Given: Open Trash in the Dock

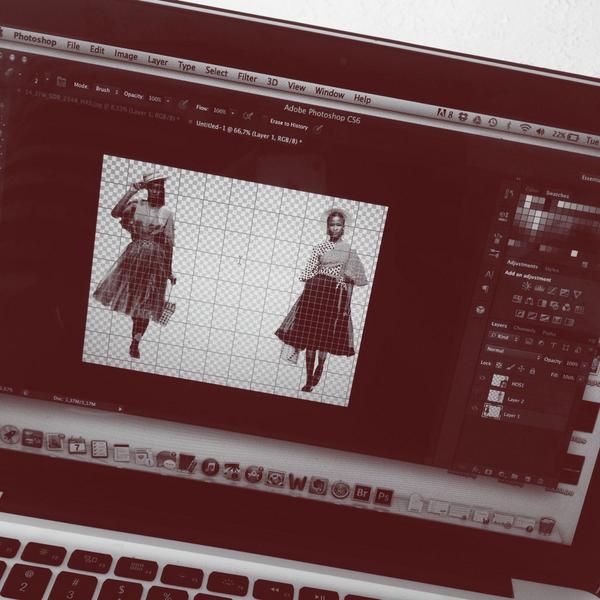Looking at the screenshot, I should [x=547, y=526].
